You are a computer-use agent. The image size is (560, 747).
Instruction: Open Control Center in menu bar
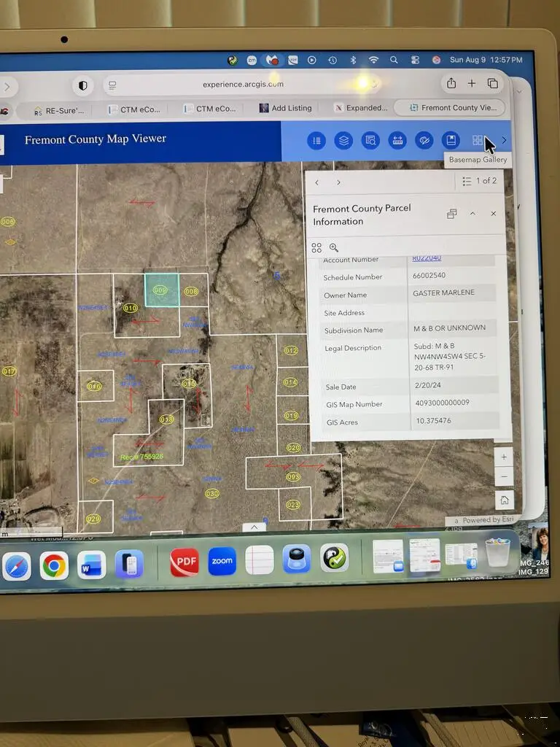[415, 60]
